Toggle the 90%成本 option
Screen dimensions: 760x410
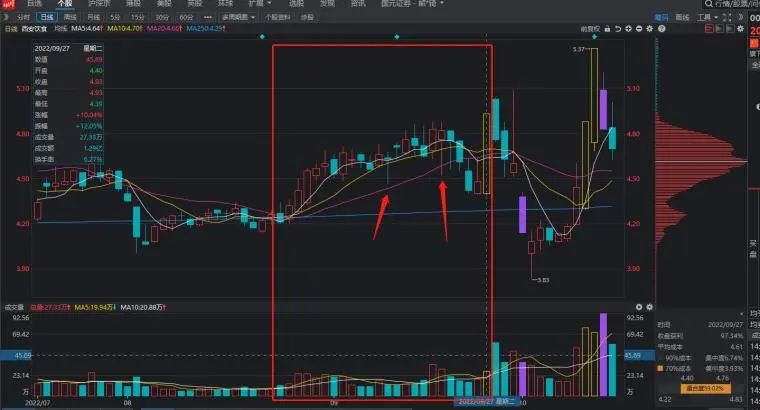pos(677,357)
